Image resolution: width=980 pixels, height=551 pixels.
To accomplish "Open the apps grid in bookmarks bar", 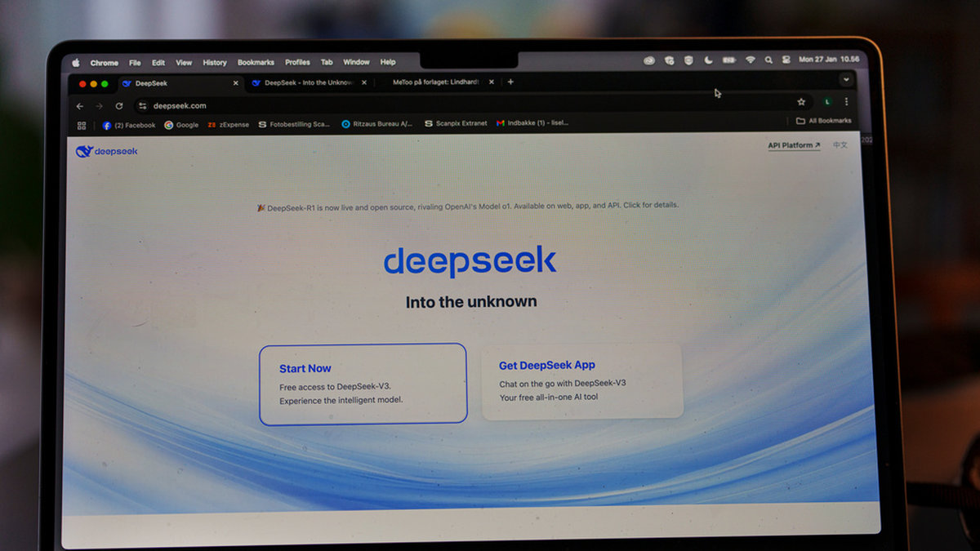I will point(82,126).
